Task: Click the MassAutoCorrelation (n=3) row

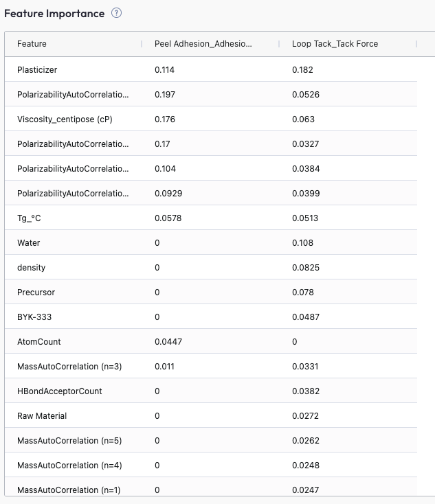Action: (211, 367)
